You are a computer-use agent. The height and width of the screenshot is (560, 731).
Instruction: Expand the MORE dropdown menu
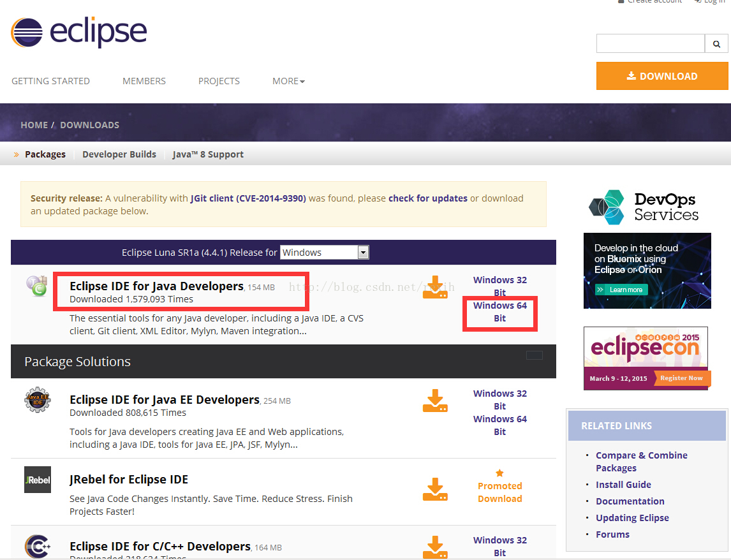coord(288,81)
